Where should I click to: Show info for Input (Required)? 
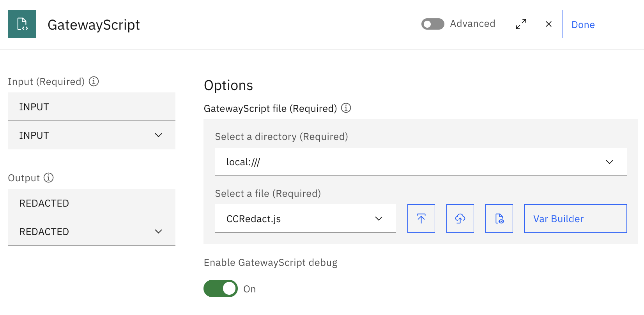(x=94, y=81)
